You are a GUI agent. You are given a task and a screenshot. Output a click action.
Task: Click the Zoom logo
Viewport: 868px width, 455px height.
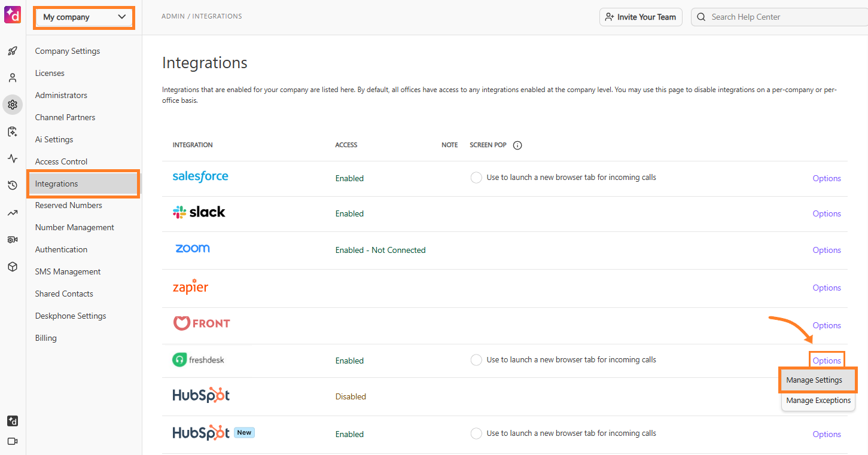coord(193,248)
